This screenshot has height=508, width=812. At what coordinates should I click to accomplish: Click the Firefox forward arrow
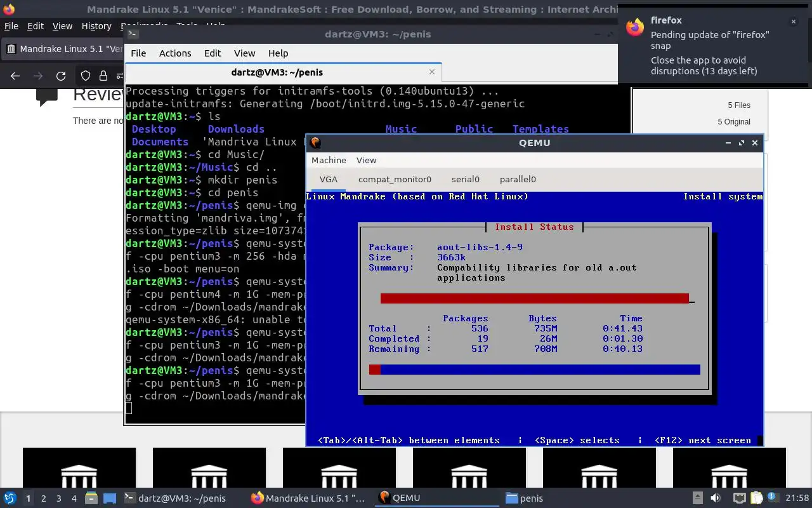38,76
